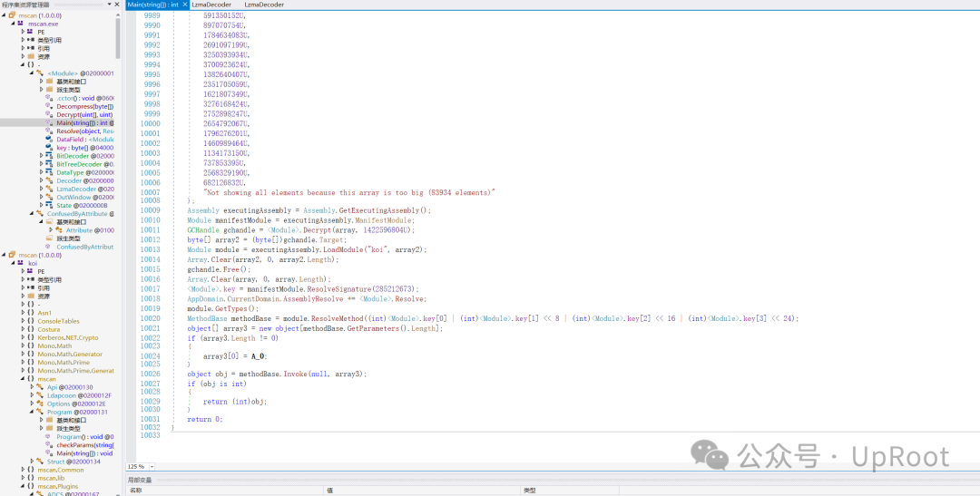Click the Ldapcoon class icon
Image resolution: width=980 pixels, height=496 pixels.
click(x=39, y=395)
